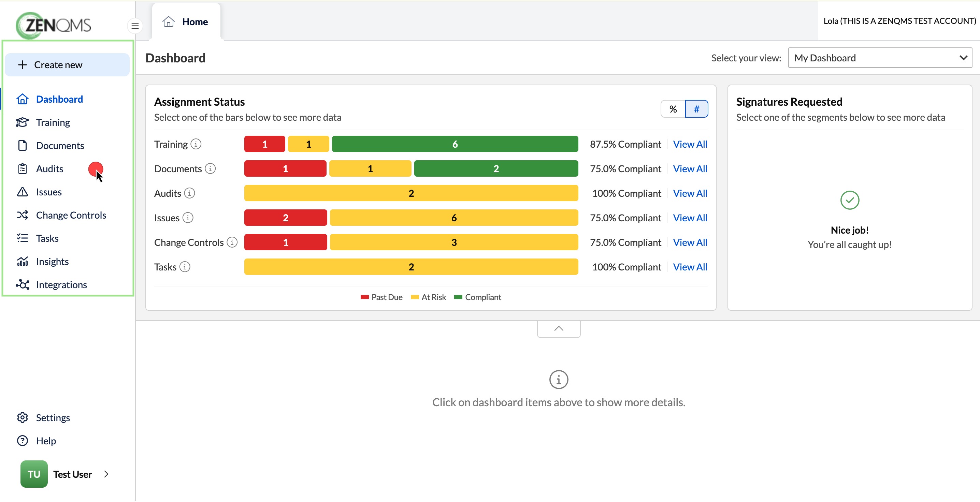Image resolution: width=980 pixels, height=502 pixels.
Task: Click the red Past Due segment for Issues
Action: click(x=285, y=218)
